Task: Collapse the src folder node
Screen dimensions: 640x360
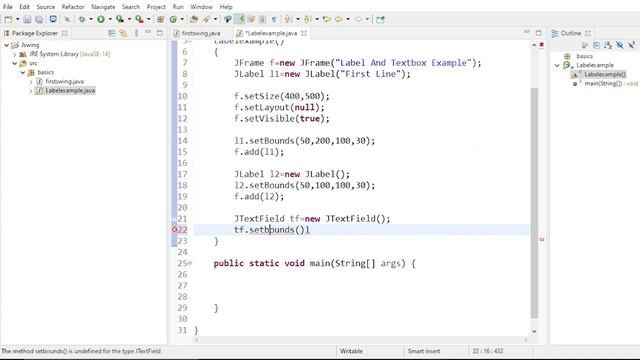Action: click(15, 63)
